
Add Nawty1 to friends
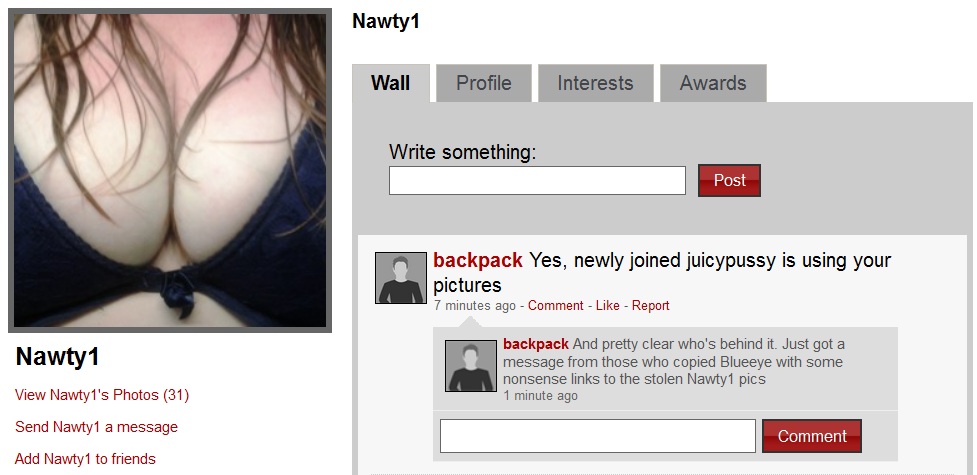[85, 459]
